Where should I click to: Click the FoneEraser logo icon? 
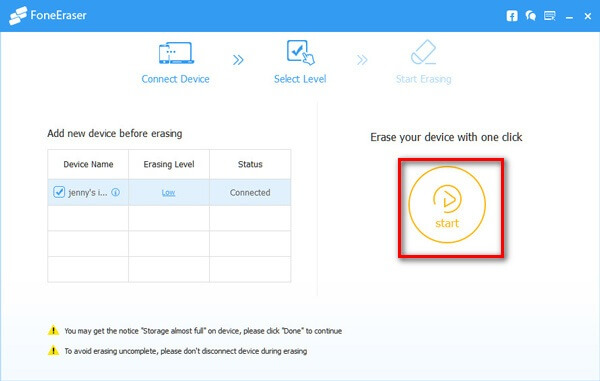click(18, 15)
